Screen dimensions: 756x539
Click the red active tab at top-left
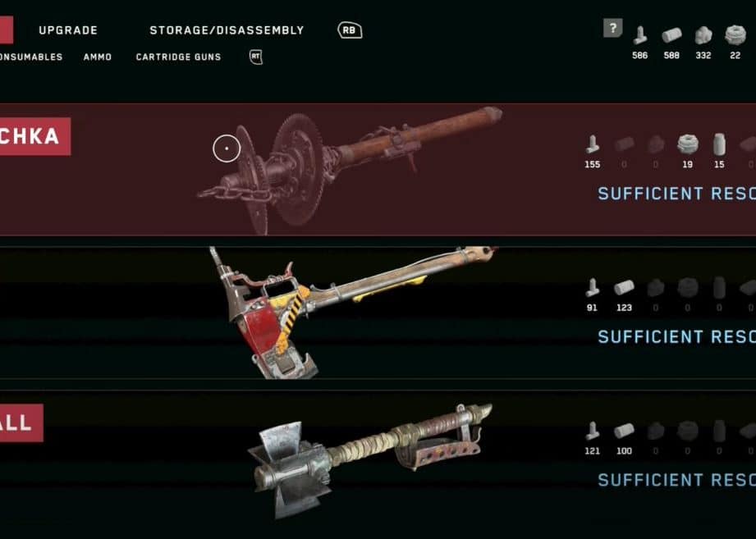(7, 30)
